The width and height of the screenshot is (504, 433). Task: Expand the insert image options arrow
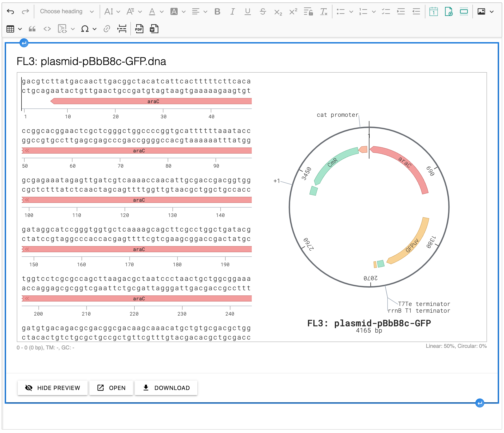[492, 11]
